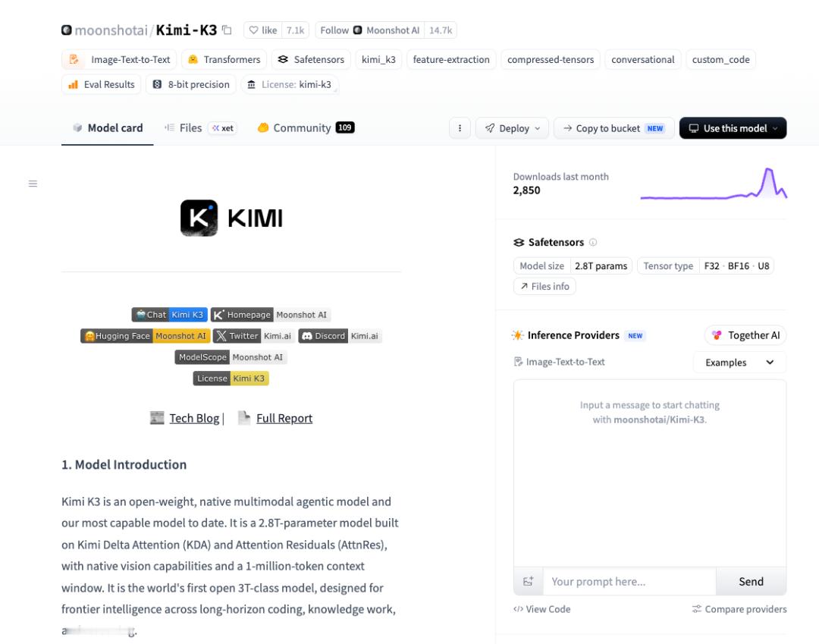Open the Examples dropdown
This screenshot has height=644, width=819.
point(739,363)
